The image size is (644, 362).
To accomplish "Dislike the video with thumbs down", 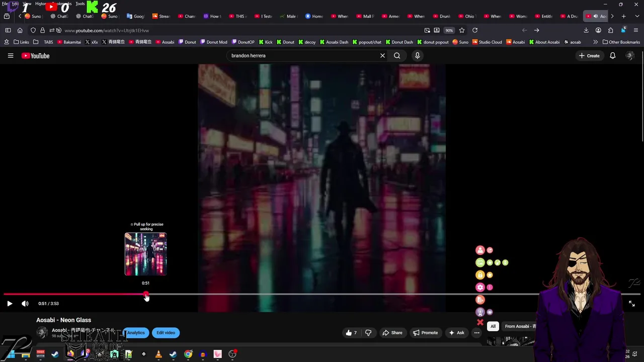I will coord(368,333).
